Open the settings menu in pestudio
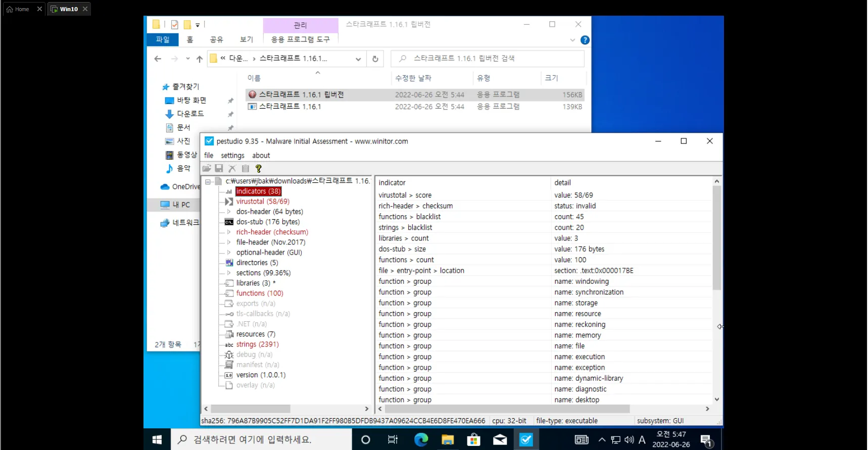This screenshot has width=868, height=450. coord(232,156)
